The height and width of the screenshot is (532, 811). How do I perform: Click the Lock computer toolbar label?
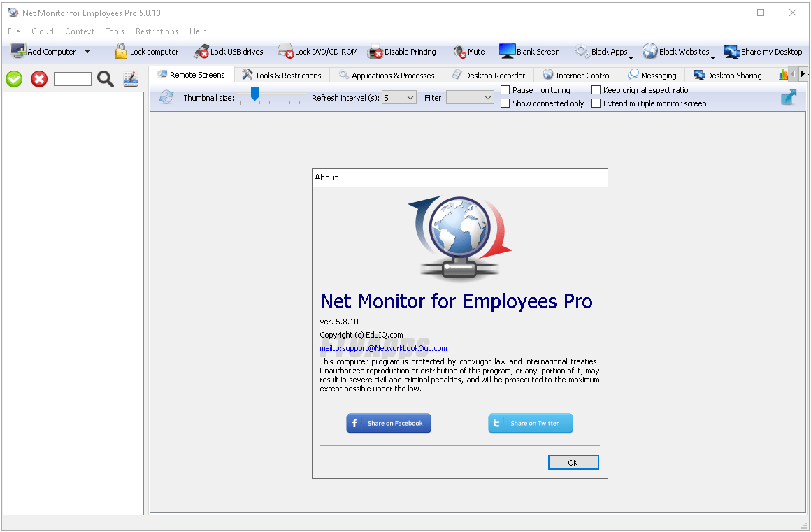coord(154,52)
